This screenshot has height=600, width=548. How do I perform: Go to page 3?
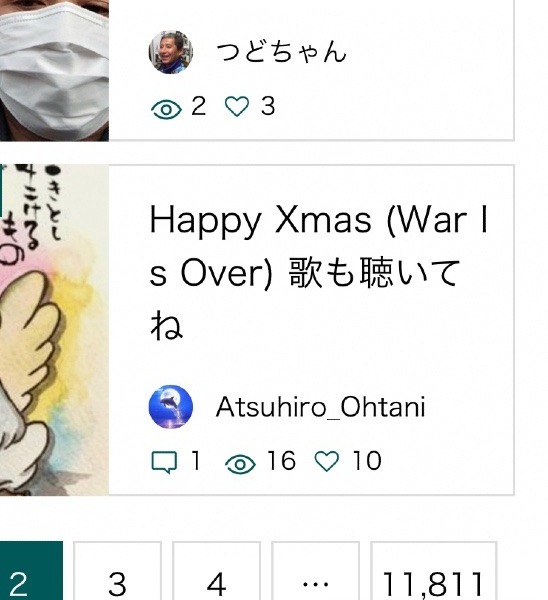point(117,571)
